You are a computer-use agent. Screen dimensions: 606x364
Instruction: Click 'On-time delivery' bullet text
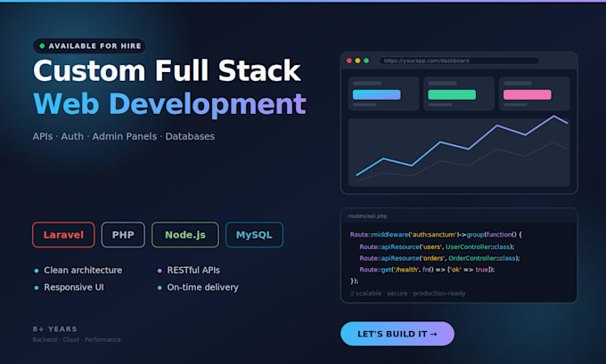pyautogui.click(x=203, y=287)
